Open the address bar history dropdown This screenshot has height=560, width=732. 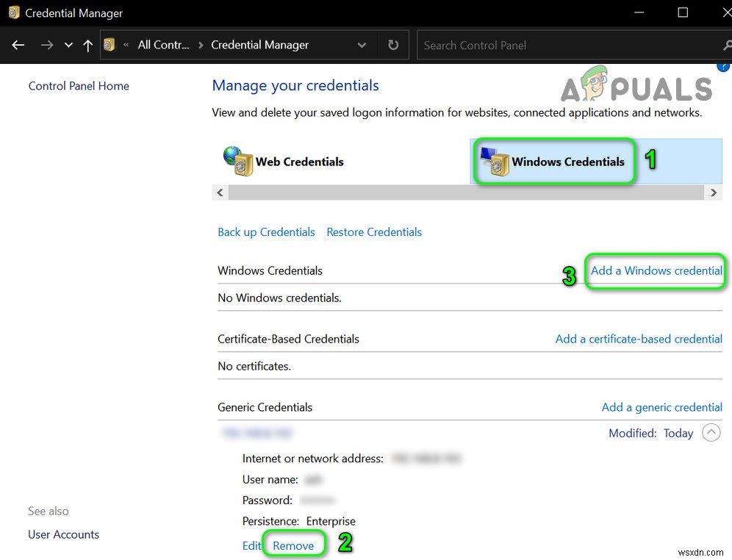pyautogui.click(x=362, y=46)
